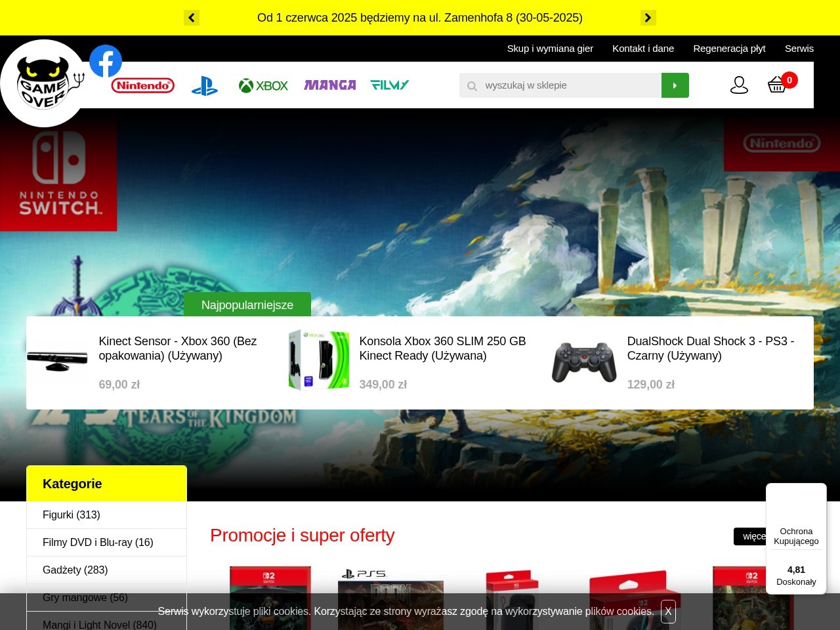
Task: Advance the announcement banner with right arrow
Action: pos(648,18)
